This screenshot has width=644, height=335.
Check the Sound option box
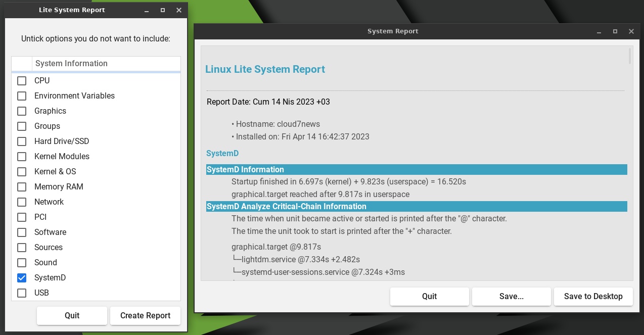pyautogui.click(x=22, y=263)
